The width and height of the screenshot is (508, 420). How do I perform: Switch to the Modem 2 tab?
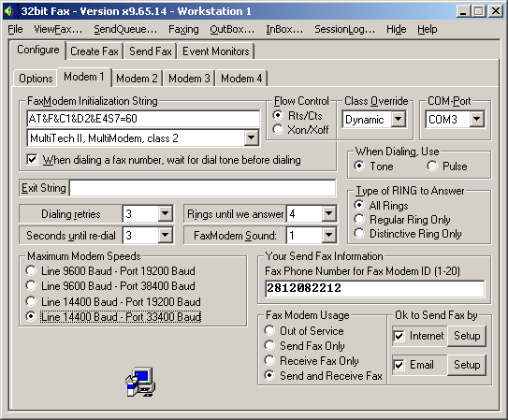137,79
